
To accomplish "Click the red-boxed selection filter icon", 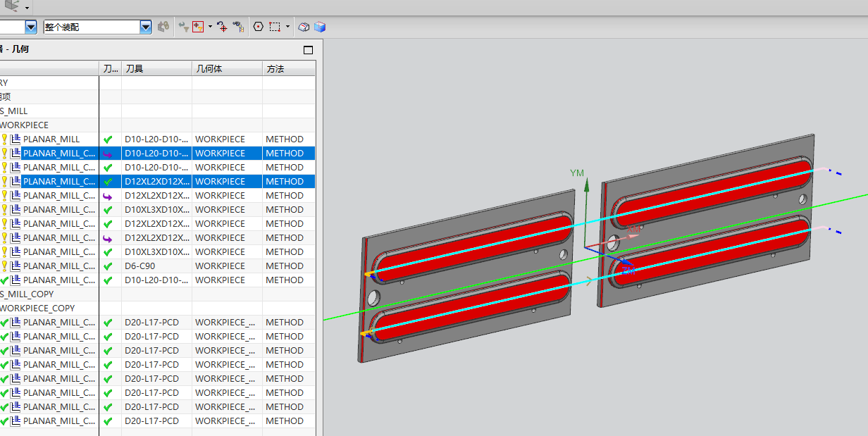I will pyautogui.click(x=198, y=27).
